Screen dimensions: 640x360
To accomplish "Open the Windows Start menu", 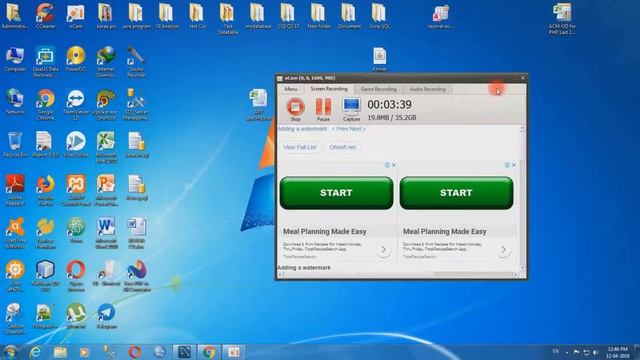I will pyautogui.click(x=10, y=352).
